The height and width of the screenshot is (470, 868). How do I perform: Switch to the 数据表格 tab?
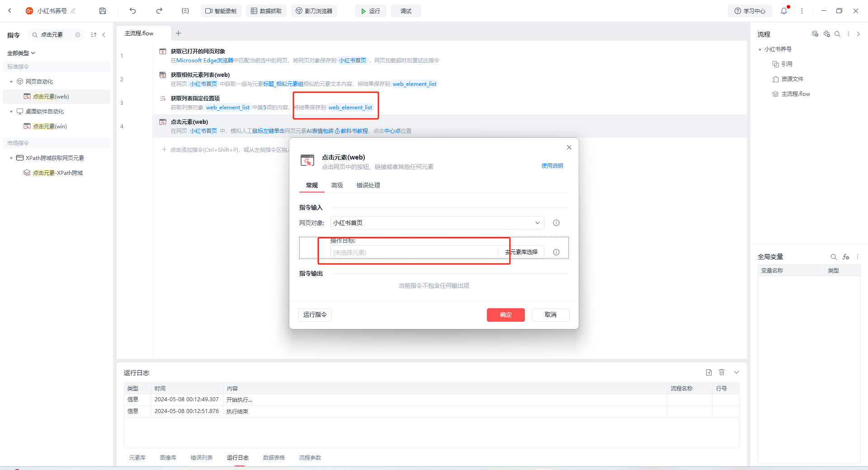click(x=274, y=458)
